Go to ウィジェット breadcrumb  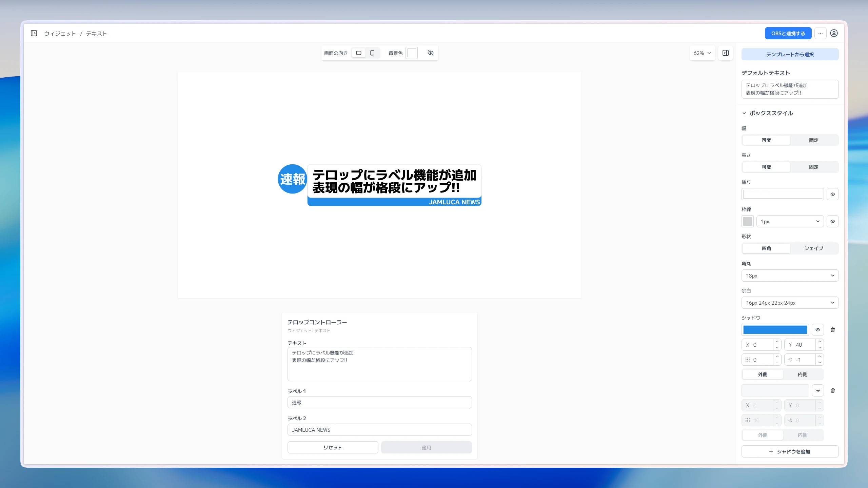pyautogui.click(x=60, y=33)
